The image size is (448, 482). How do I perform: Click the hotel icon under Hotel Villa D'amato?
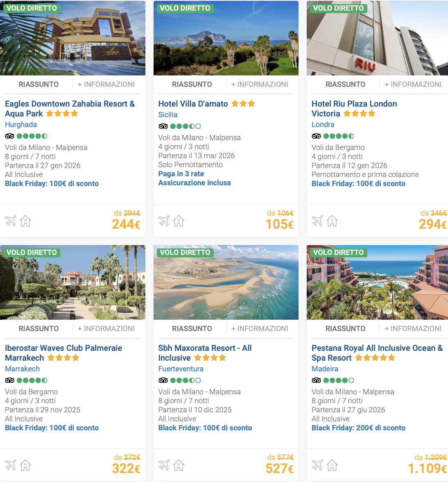(x=178, y=221)
